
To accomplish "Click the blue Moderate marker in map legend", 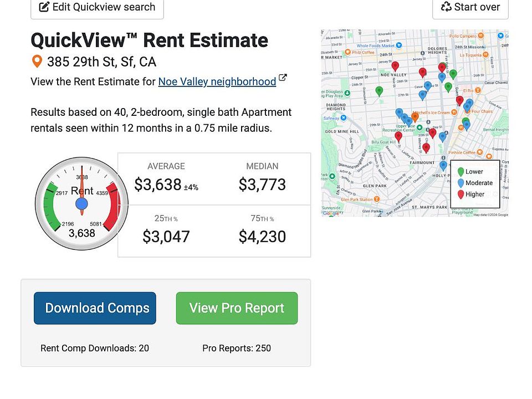I will coord(461,183).
